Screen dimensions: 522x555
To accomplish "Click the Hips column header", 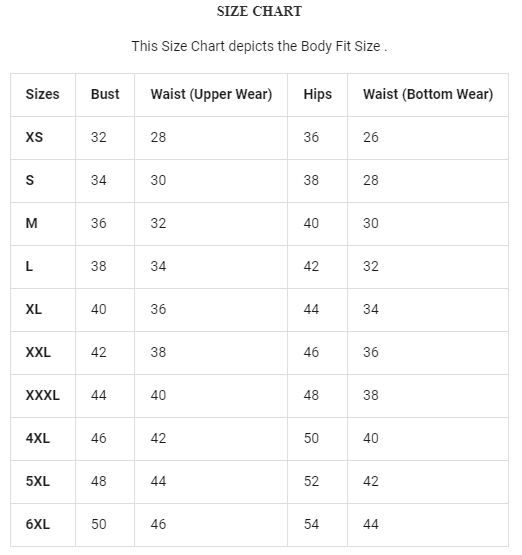I will 317,95.
